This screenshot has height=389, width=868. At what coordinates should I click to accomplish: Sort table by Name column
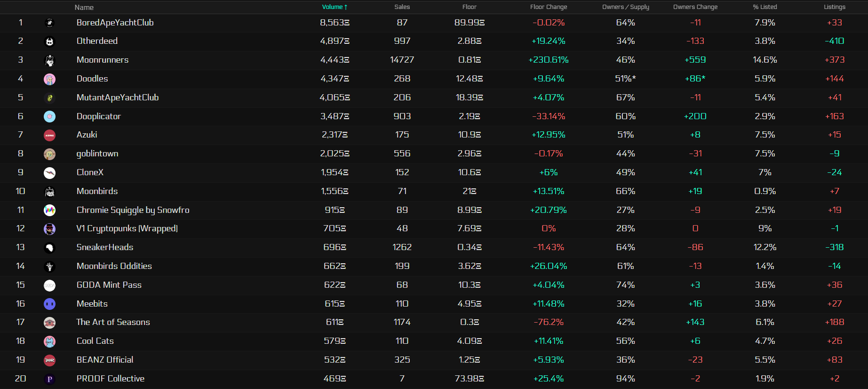coord(84,7)
